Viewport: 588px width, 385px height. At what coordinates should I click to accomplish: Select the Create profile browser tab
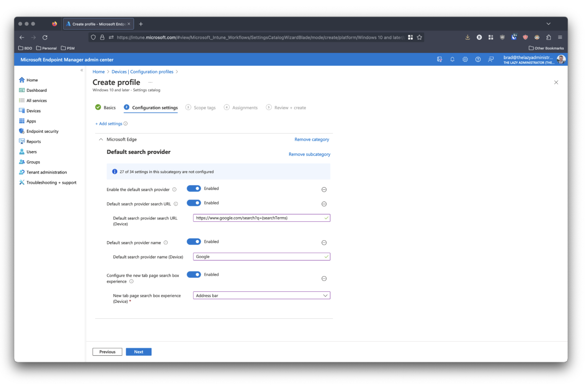[x=98, y=24]
